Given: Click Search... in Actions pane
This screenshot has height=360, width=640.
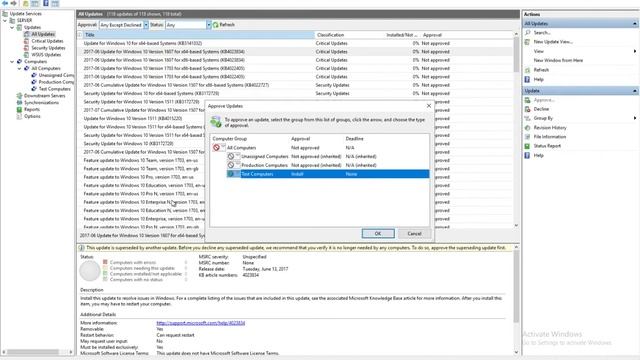Looking at the screenshot, I should click(x=542, y=32).
